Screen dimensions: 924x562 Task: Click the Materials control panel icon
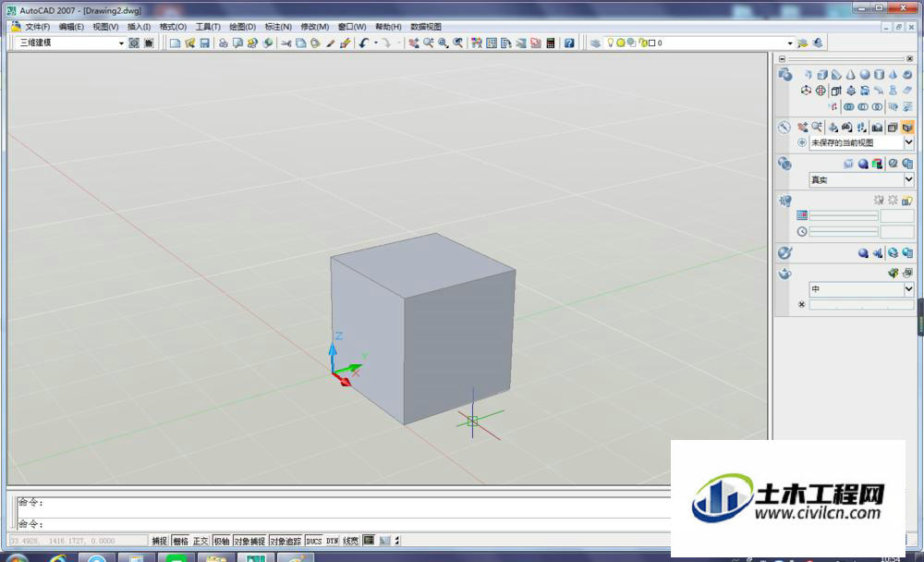(x=784, y=253)
